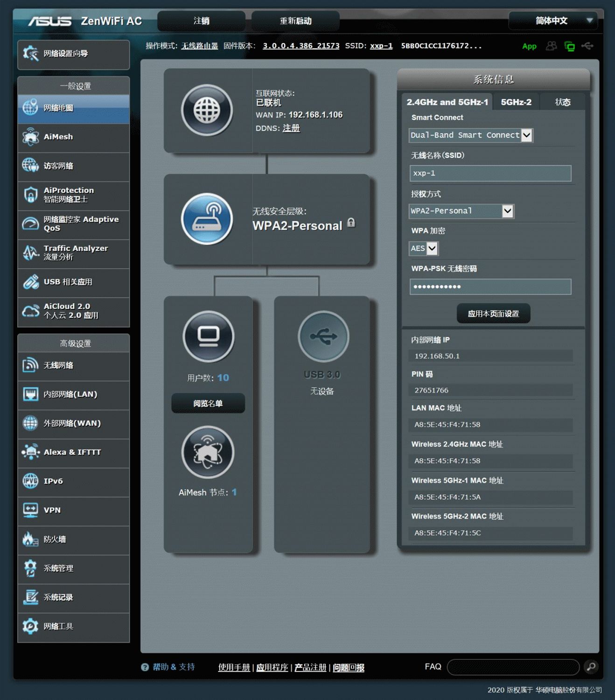Click the 无线路由器 operation mode link
This screenshot has height=700, width=615.
pos(200,46)
